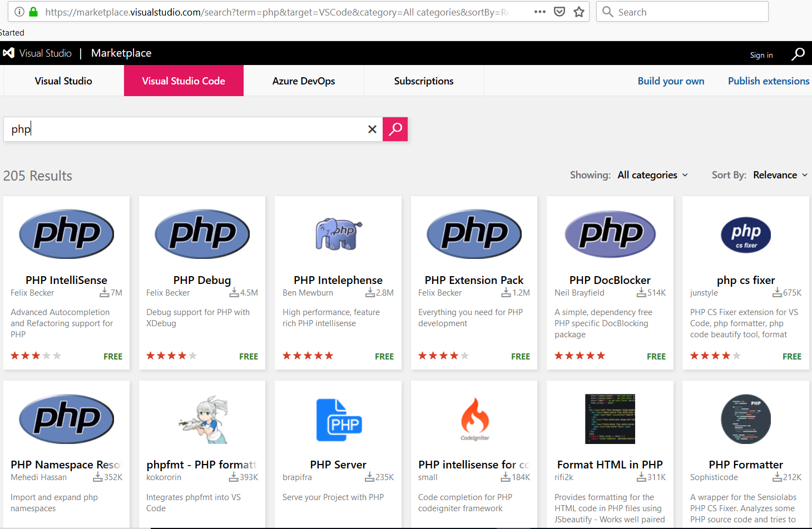Open the PHP DocBlocker title
Screen dimensions: 812x529
pos(610,280)
